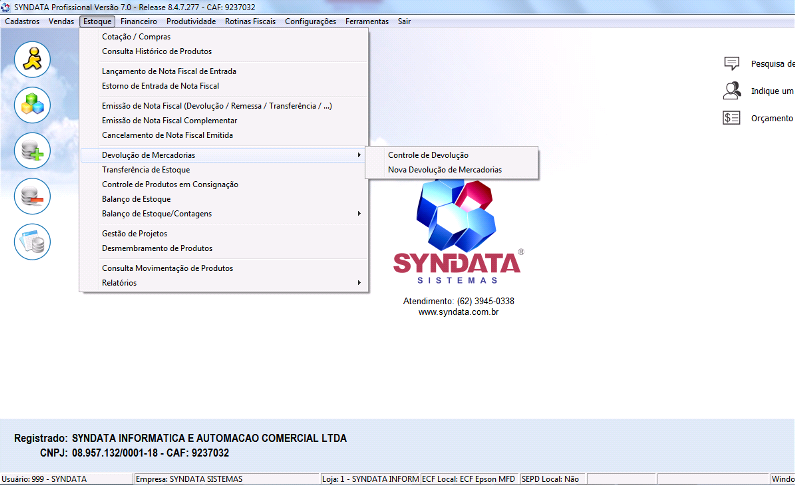Viewport: 795px width, 485px height.
Task: Click the speech bubble Pesquisa icon
Action: coord(731,63)
